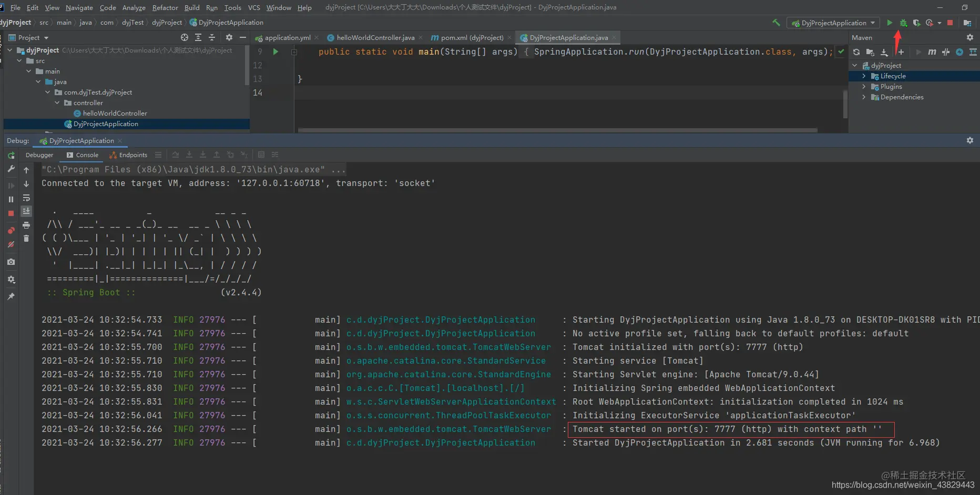
Task: Expand the folded main method in gutter
Action: coord(294,51)
